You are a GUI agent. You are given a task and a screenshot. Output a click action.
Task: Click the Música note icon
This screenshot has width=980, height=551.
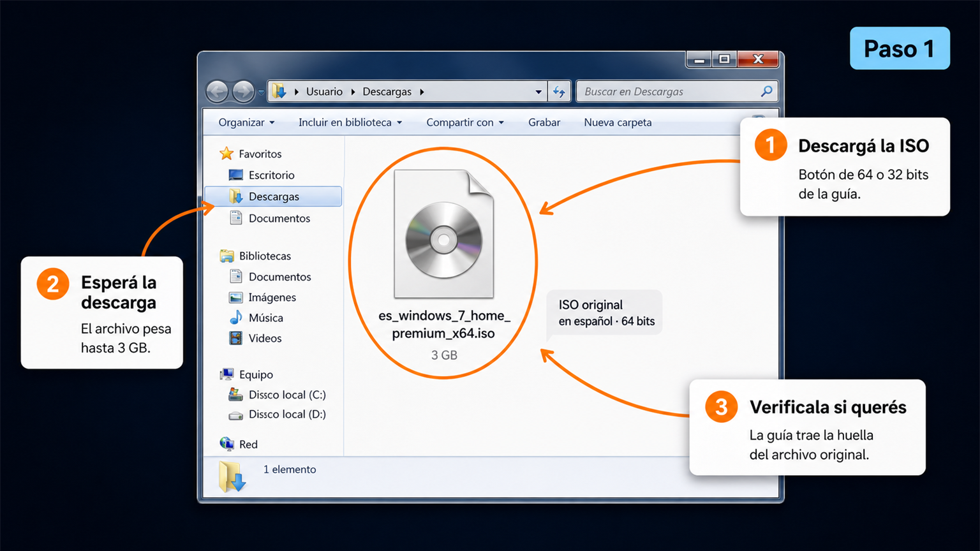(236, 317)
